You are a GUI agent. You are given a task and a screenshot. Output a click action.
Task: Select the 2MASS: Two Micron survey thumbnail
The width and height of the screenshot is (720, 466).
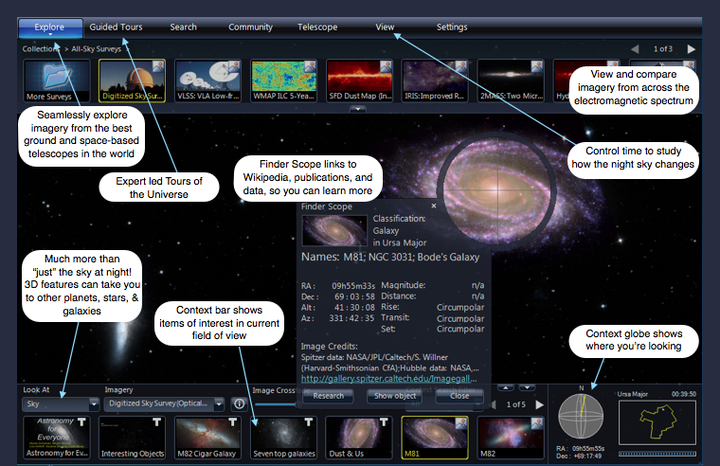coord(511,80)
